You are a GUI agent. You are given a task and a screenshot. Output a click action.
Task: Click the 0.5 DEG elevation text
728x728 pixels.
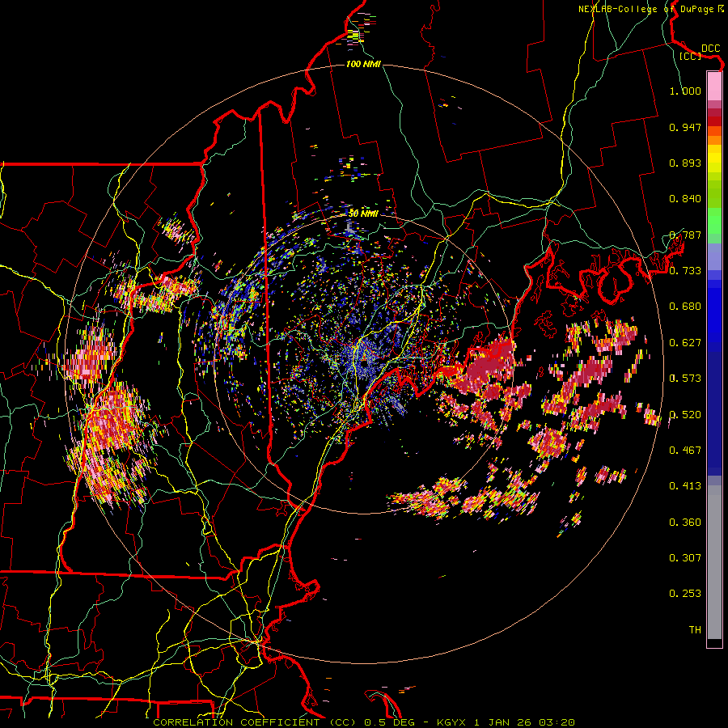(x=390, y=722)
